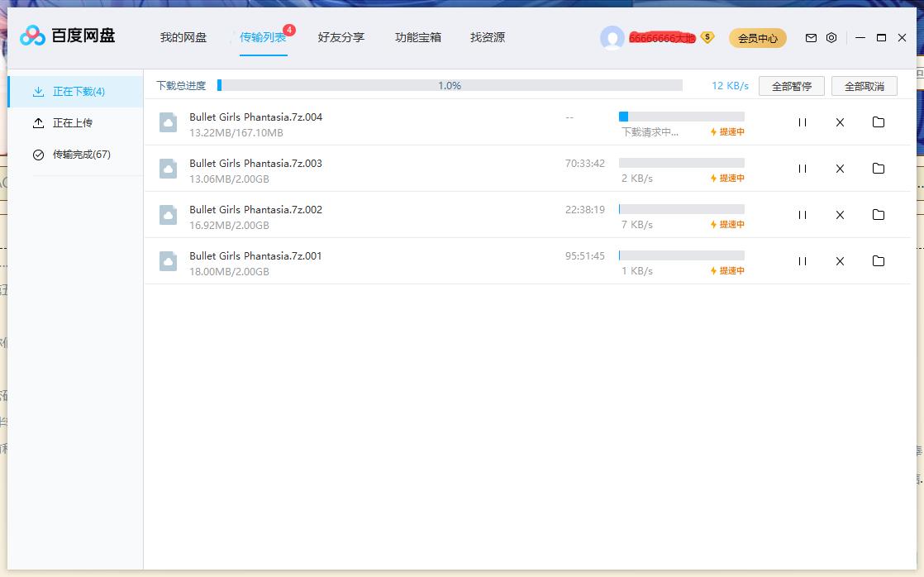Open folder for Bullet Girls Phantasia.7z.002
This screenshot has height=577, width=924.
tap(878, 215)
